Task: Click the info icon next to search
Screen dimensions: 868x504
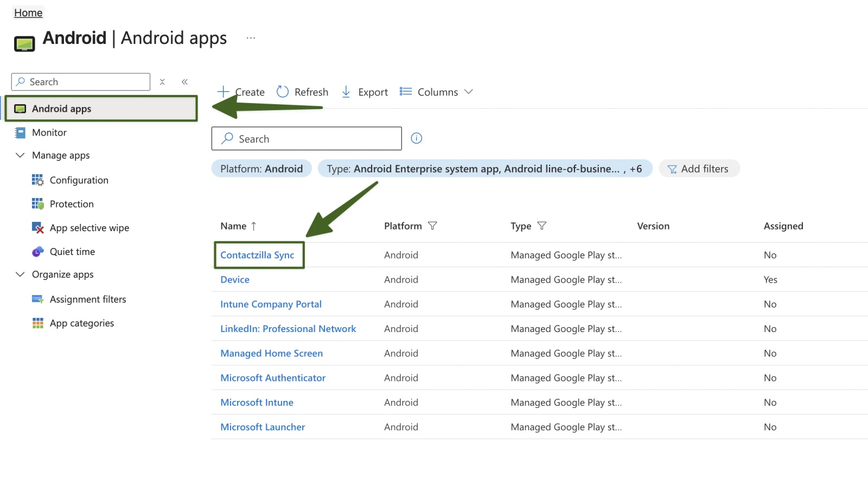Action: pos(417,138)
